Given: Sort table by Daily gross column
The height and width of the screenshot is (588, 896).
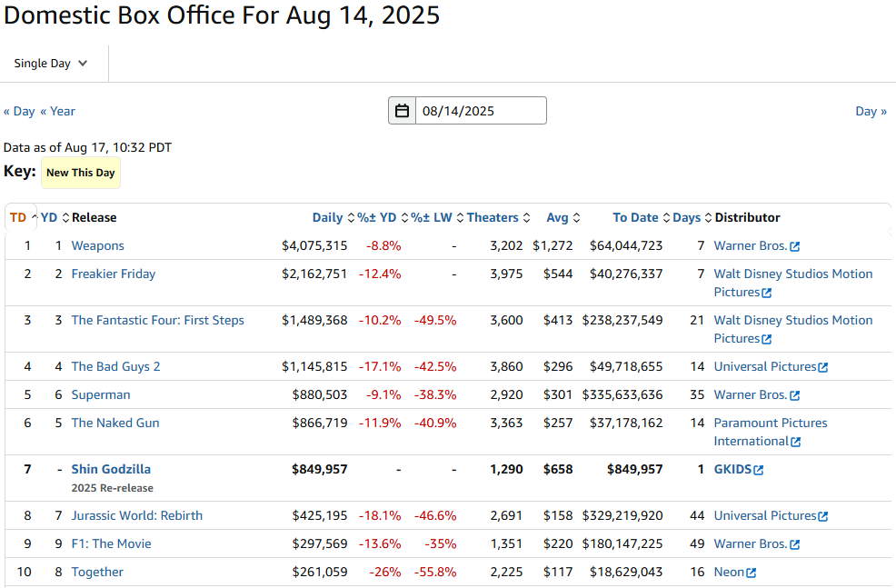Looking at the screenshot, I should (x=334, y=218).
